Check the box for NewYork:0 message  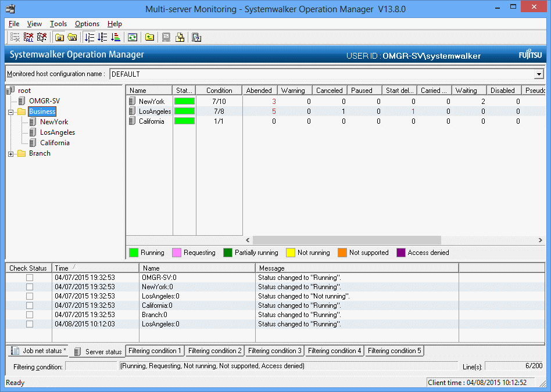tap(30, 287)
